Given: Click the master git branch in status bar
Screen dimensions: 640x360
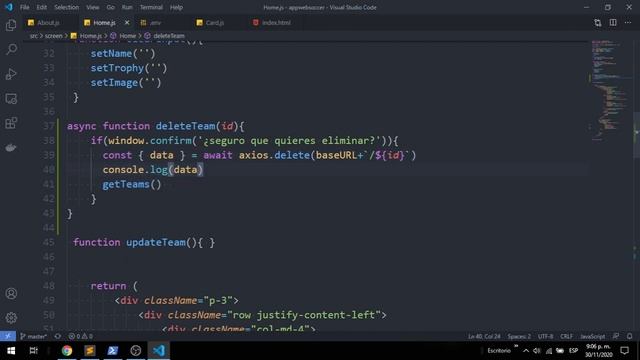Looking at the screenshot, I should tap(33, 336).
